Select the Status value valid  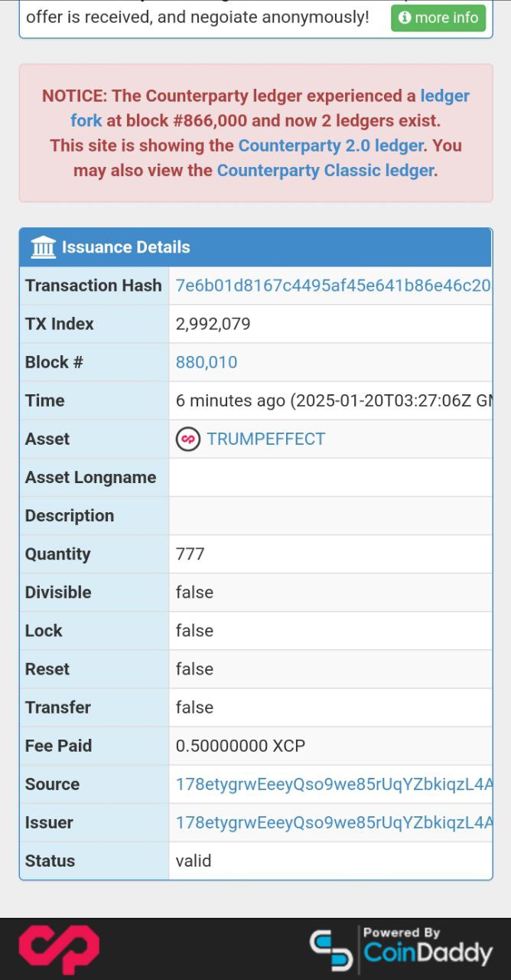tap(194, 861)
